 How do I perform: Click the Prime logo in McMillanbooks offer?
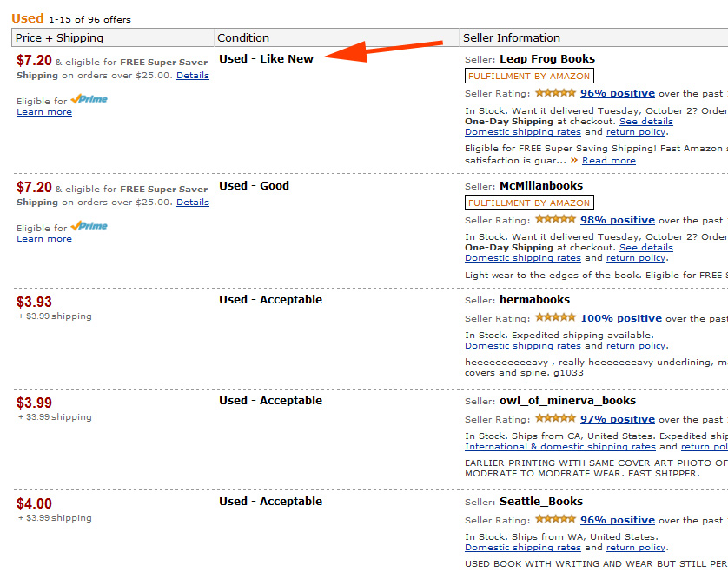(89, 226)
